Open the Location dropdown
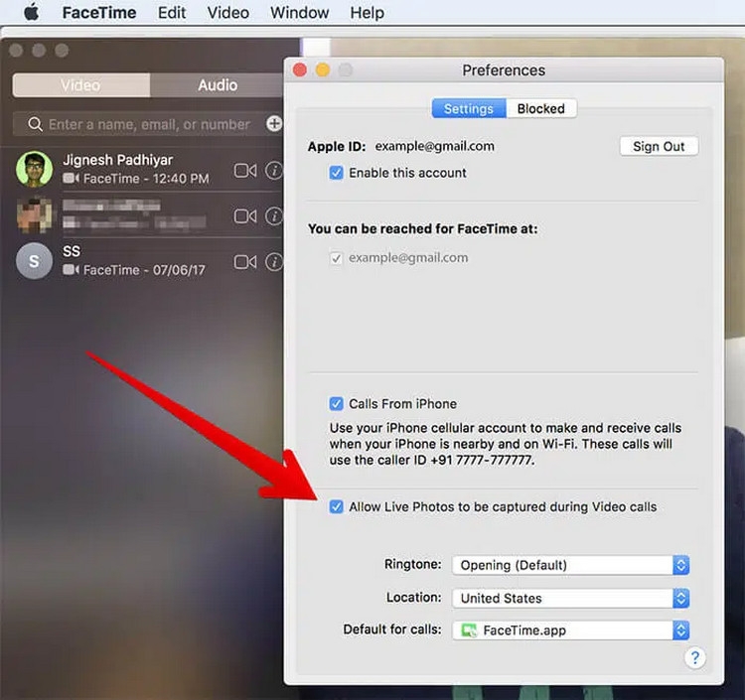 [x=570, y=598]
